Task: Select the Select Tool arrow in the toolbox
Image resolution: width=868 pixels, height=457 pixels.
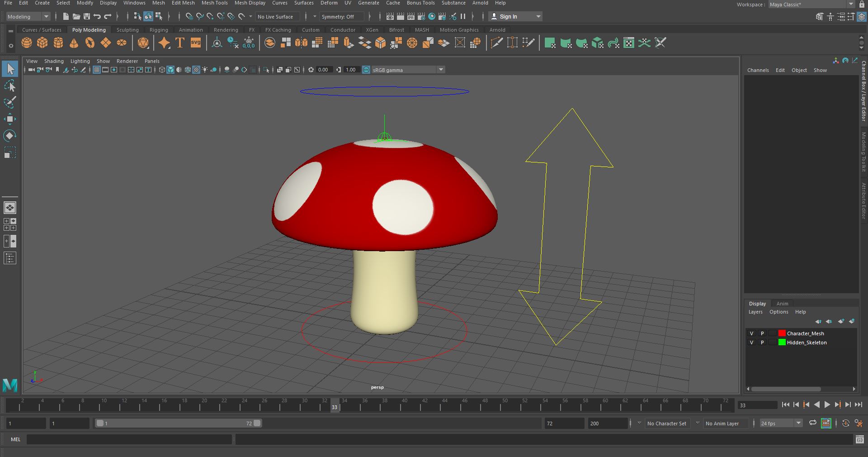Action: (10, 69)
